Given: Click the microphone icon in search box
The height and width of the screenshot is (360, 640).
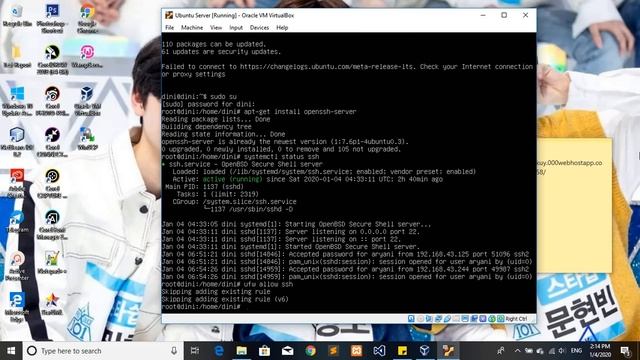Looking at the screenshot, I should [174, 351].
